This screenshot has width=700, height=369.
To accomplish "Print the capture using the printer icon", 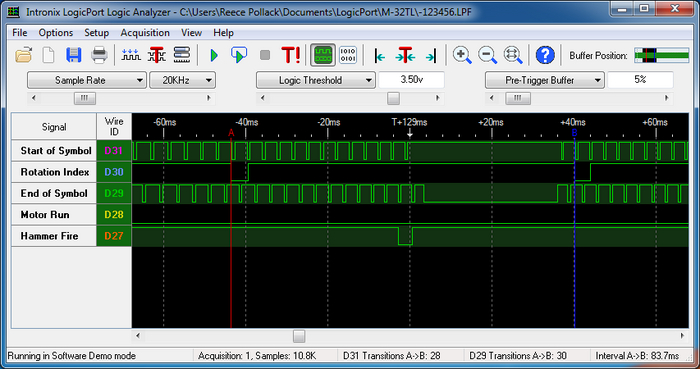I will (99, 55).
